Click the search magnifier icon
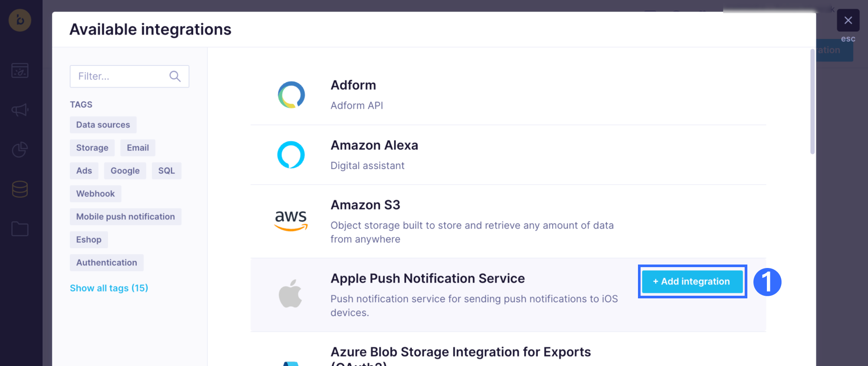 [x=175, y=76]
